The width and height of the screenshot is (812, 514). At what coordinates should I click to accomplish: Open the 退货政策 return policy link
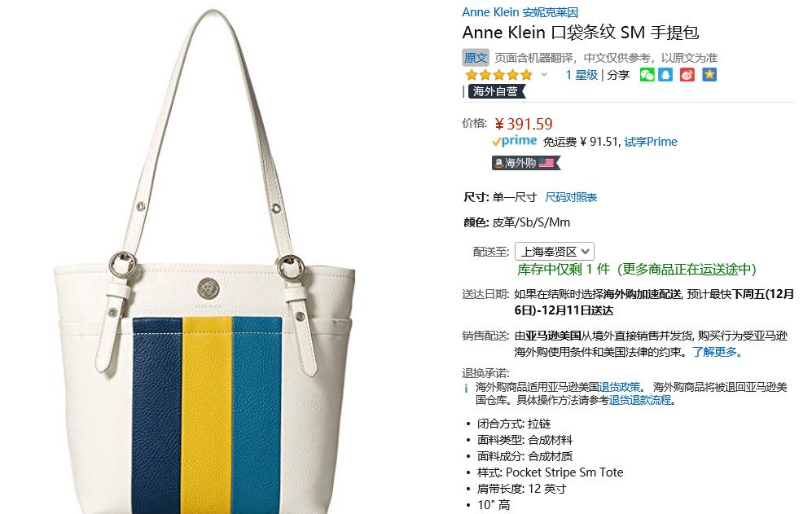(619, 387)
